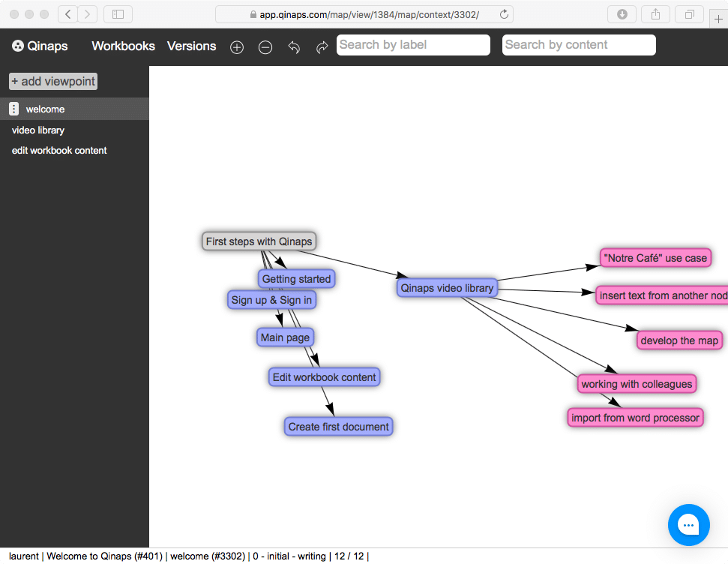The image size is (728, 564).
Task: Select the Getting started node
Action: click(x=296, y=279)
